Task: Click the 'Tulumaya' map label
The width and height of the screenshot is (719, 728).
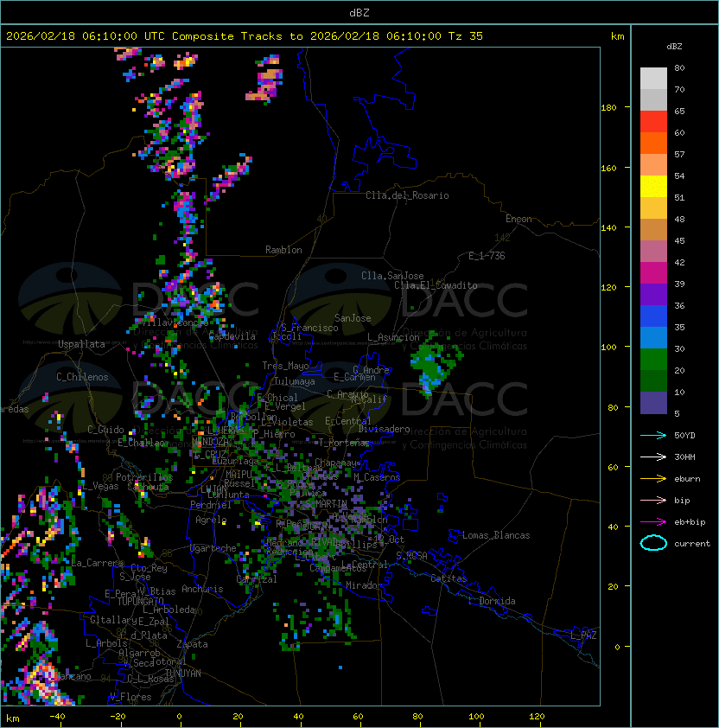Action: [295, 381]
